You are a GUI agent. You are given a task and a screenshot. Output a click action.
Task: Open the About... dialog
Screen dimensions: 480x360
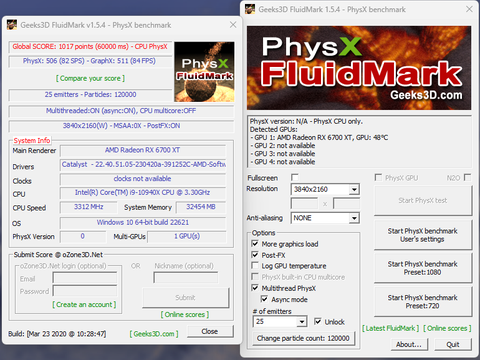409,344
